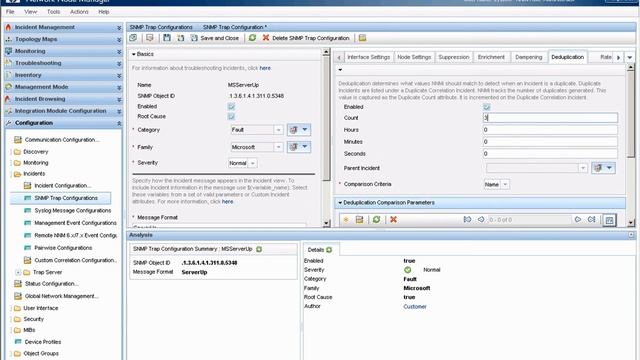Click the Hours input field
The height and width of the screenshot is (360, 640).
click(550, 130)
